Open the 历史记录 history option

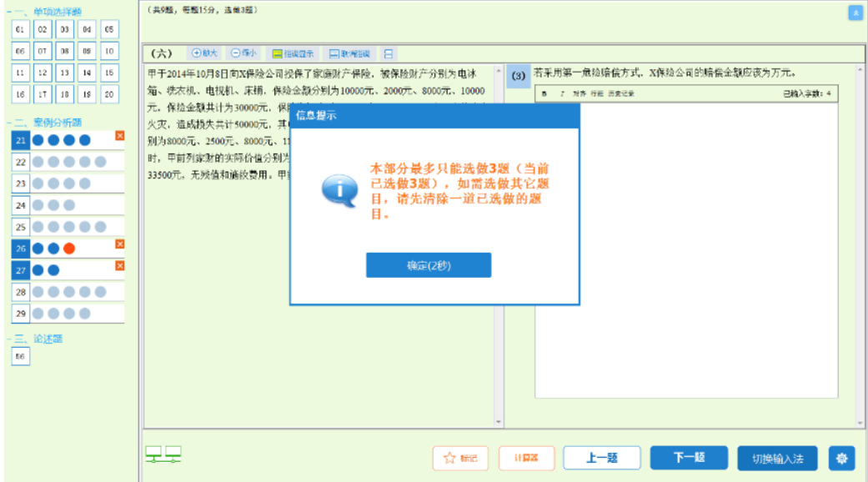pyautogui.click(x=621, y=93)
